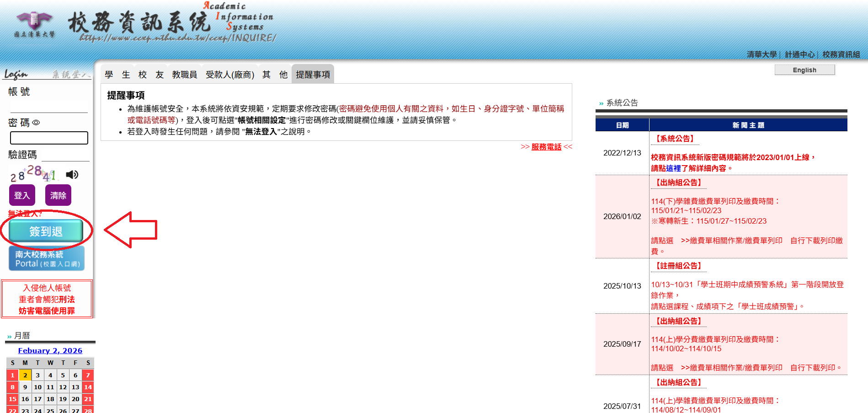Image resolution: width=868 pixels, height=413 pixels.
Task: Select the 學生 tab
Action: pos(117,75)
